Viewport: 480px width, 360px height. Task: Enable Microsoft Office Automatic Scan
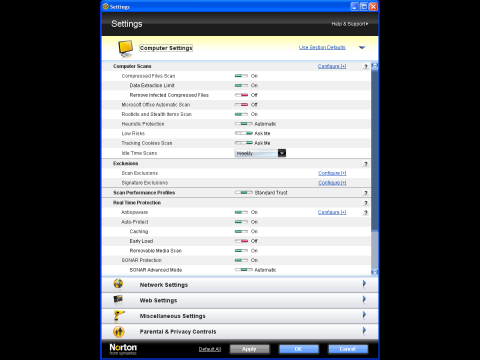(241, 105)
